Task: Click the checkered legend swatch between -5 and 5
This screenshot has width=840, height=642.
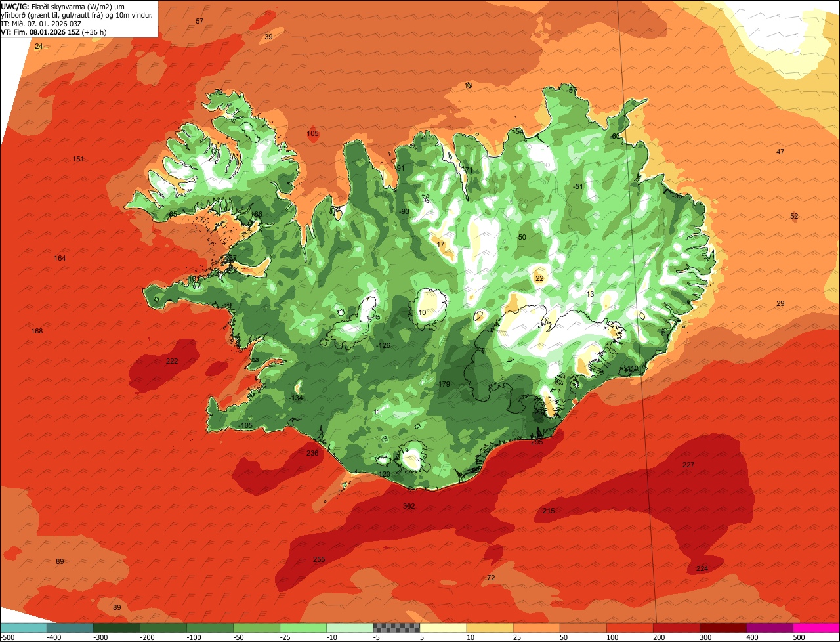Action: (396, 628)
